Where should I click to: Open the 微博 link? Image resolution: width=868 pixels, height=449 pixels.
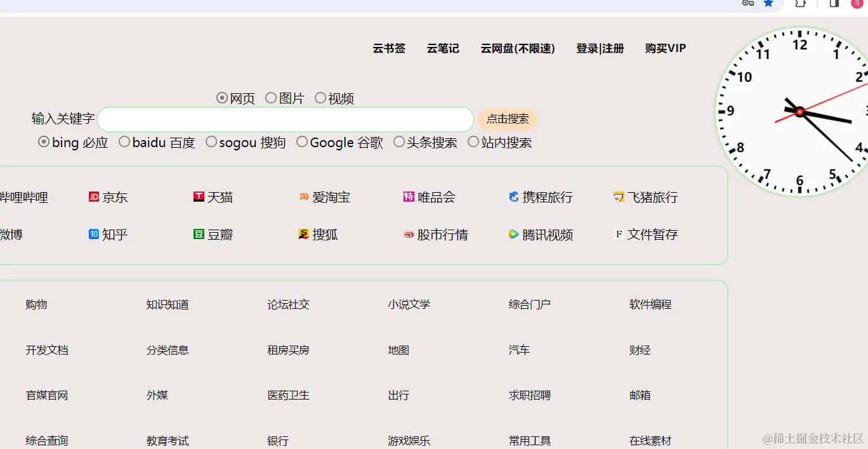point(11,235)
